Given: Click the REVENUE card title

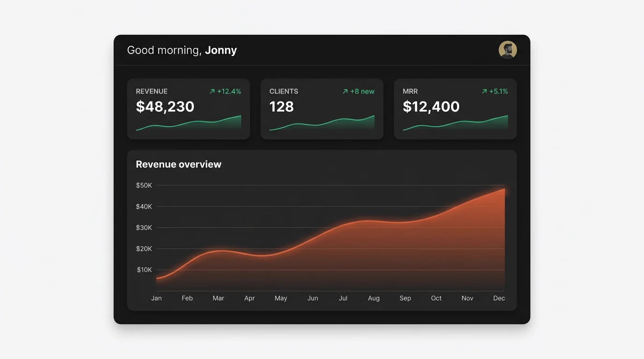Looking at the screenshot, I should (152, 92).
